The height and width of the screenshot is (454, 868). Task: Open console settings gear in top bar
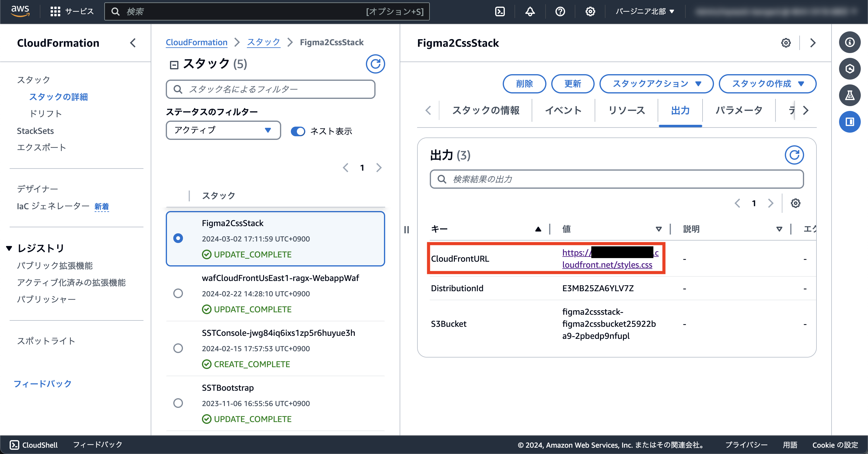point(590,11)
